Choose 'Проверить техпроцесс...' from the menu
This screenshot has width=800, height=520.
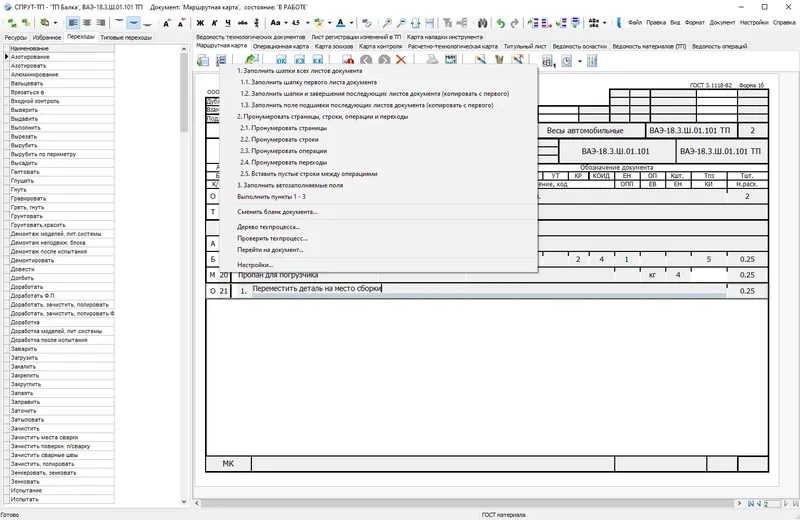(272, 238)
